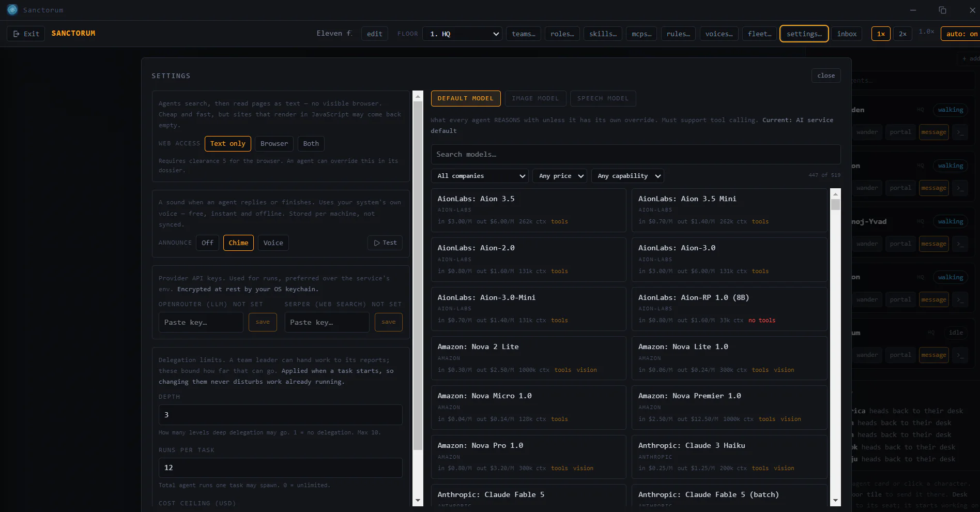Image resolution: width=980 pixels, height=512 pixels.
Task: Close the Settings panel
Action: pyautogui.click(x=826, y=76)
